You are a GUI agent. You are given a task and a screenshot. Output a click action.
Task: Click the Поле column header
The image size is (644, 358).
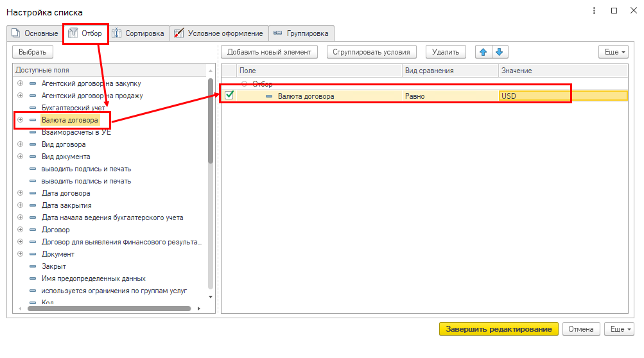(319, 71)
